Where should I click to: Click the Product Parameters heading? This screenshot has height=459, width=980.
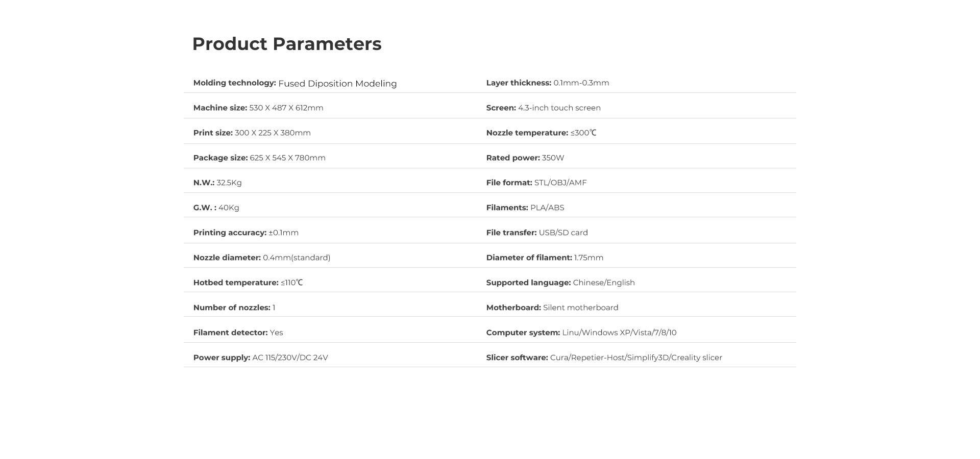(x=286, y=44)
